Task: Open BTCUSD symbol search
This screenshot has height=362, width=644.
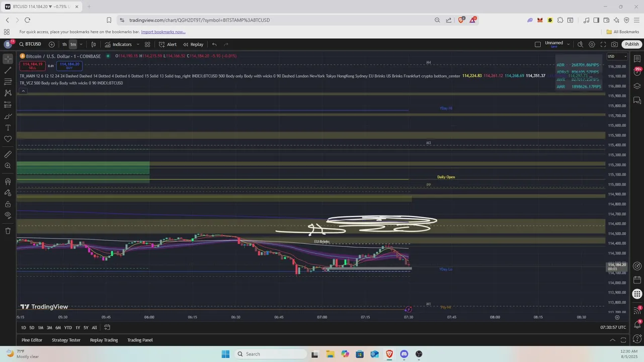Action: coord(30,44)
